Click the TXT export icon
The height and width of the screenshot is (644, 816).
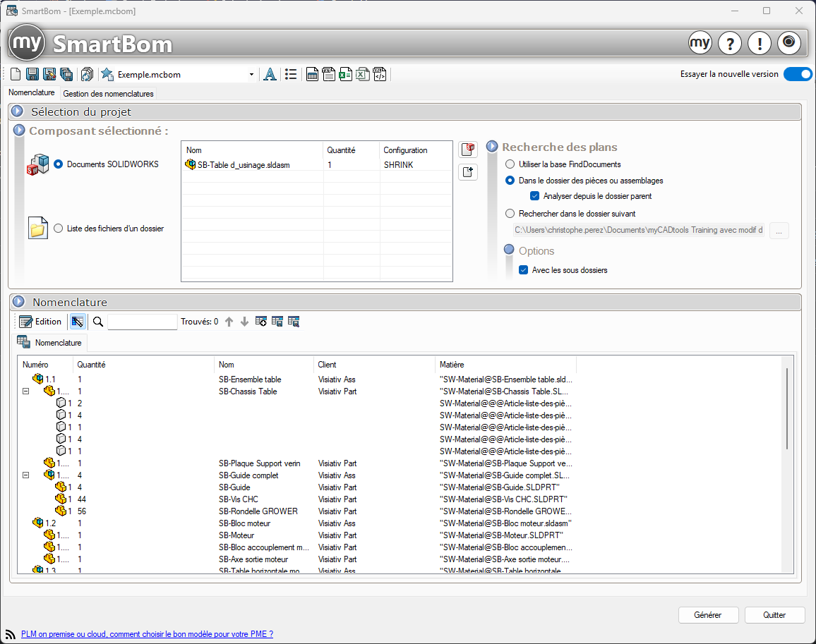[x=328, y=74]
